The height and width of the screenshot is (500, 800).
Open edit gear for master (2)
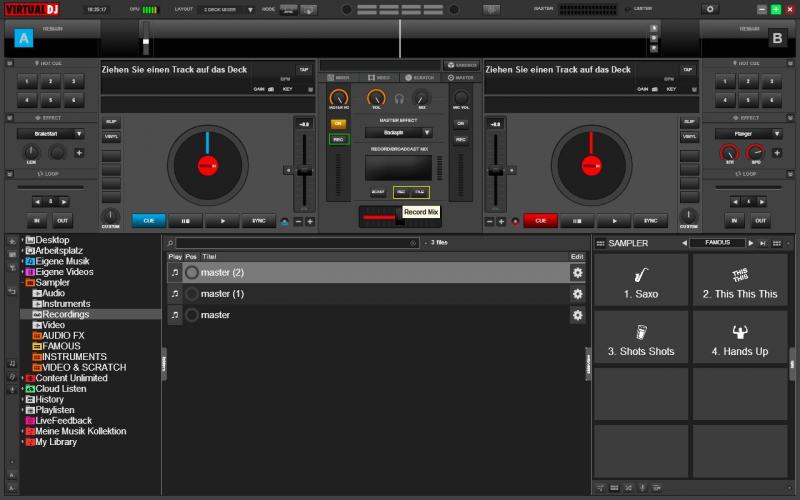click(x=577, y=272)
